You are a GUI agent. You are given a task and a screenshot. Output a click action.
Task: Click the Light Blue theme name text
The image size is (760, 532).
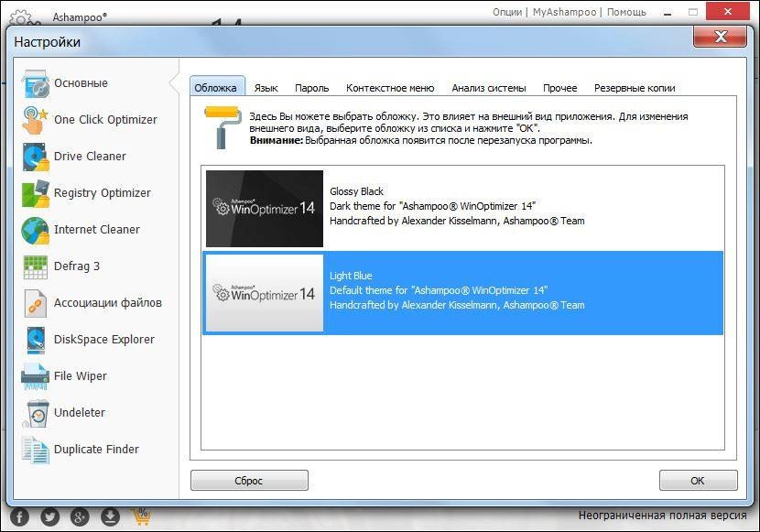point(351,276)
